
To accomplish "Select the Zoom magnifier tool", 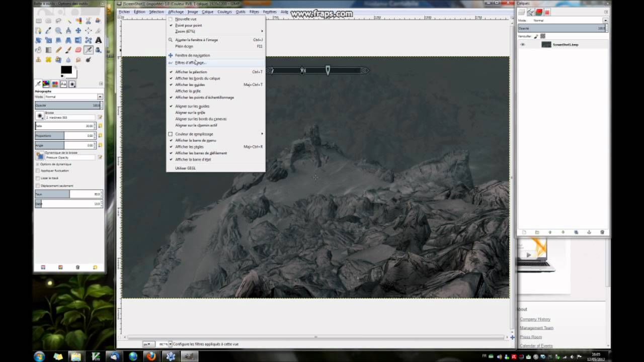I will tap(58, 30).
